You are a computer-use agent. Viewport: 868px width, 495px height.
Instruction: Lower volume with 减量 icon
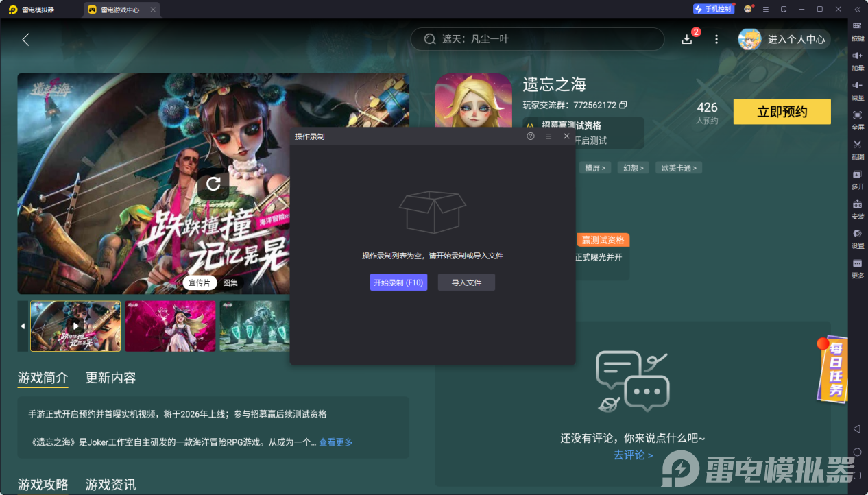click(x=857, y=89)
